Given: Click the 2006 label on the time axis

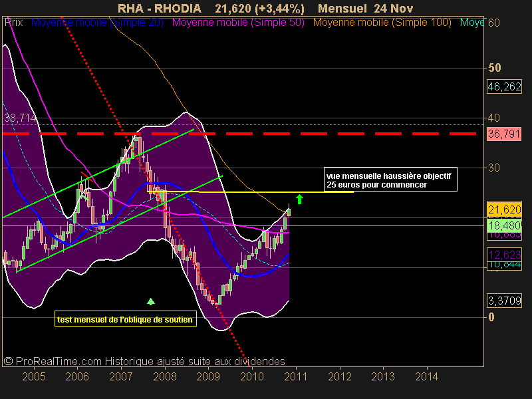Looking at the screenshot, I should [77, 376].
